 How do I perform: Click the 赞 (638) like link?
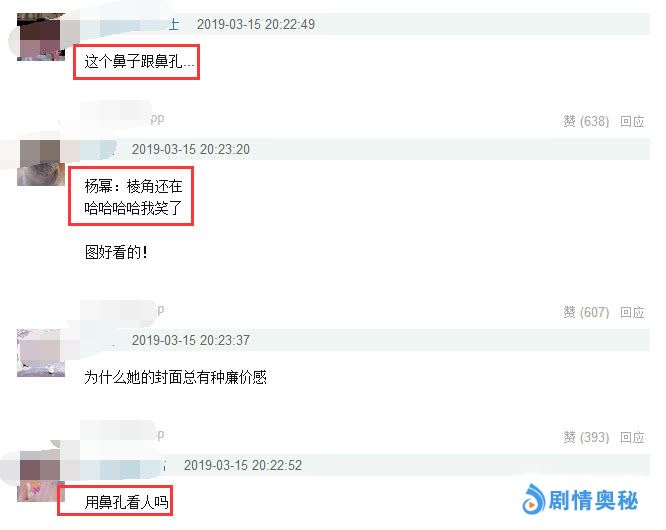pyautogui.click(x=586, y=121)
